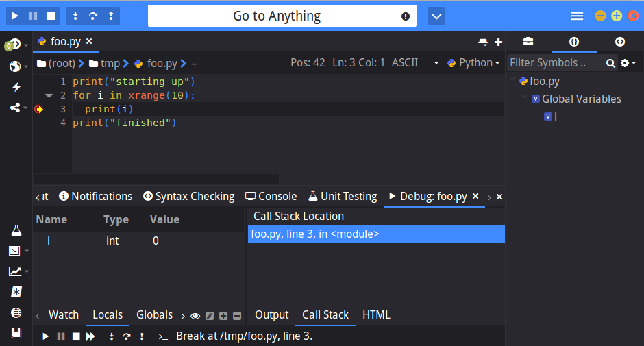Continue debugging with bottom play button
The width and height of the screenshot is (644, 346).
[46, 336]
